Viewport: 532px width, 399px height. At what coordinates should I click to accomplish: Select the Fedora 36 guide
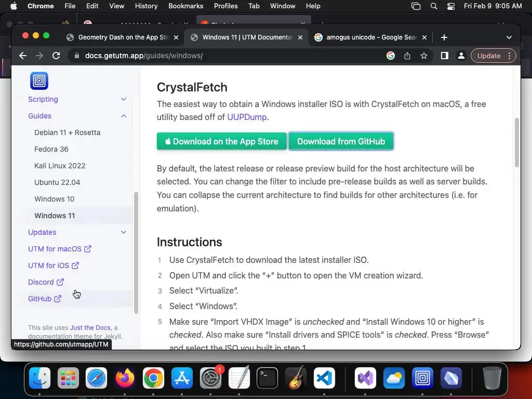coord(51,149)
